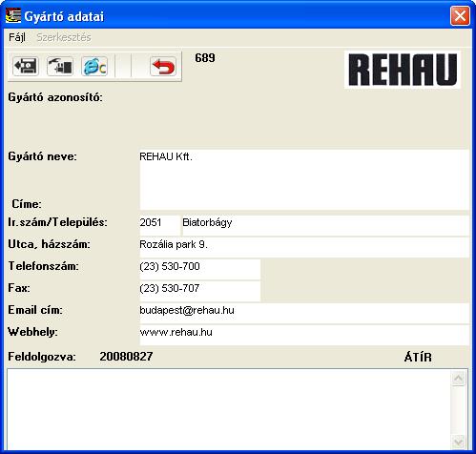
Task: Click the red undo arrow button
Action: [163, 66]
